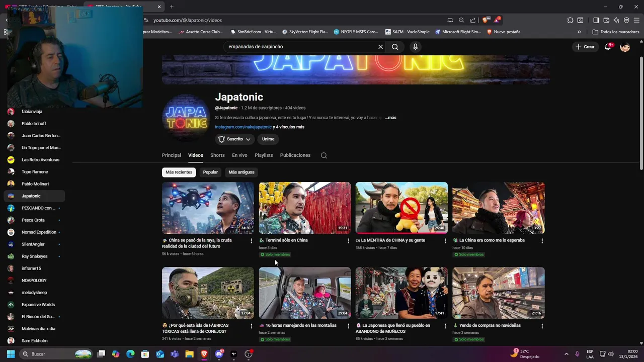Open the account avatar menu

click(x=625, y=47)
